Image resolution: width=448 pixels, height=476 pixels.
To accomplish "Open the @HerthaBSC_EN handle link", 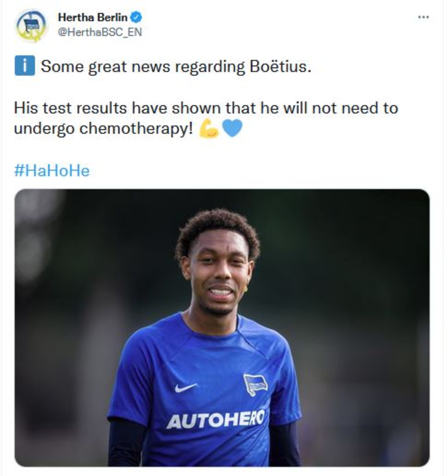I will (x=100, y=32).
